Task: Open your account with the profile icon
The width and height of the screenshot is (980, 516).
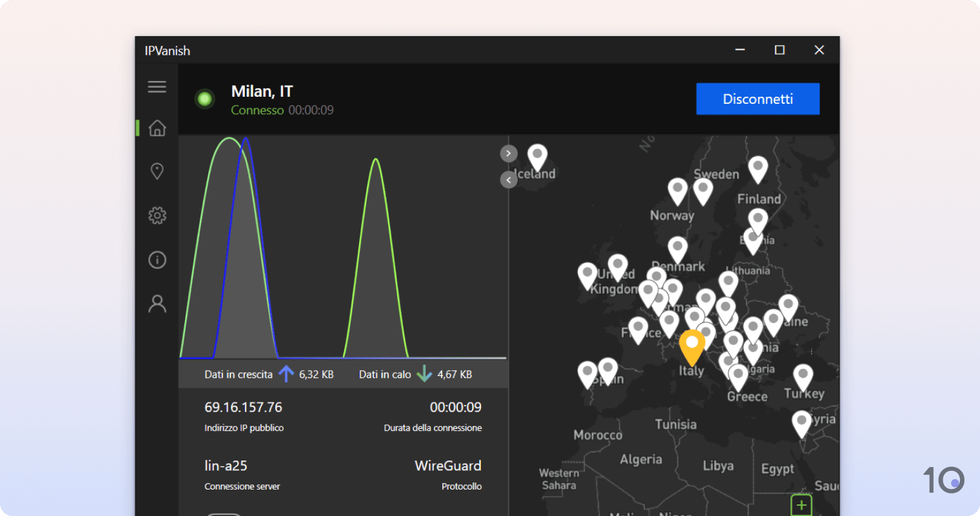Action: click(x=157, y=303)
